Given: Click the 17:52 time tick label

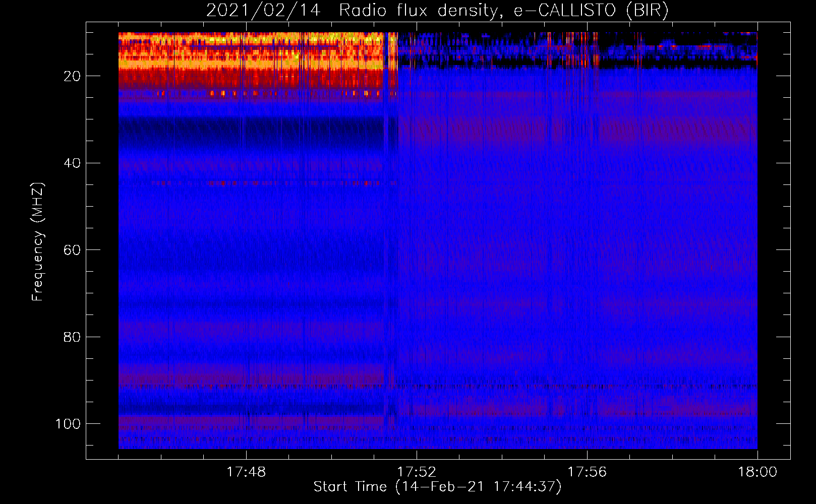Looking at the screenshot, I should tap(417, 472).
